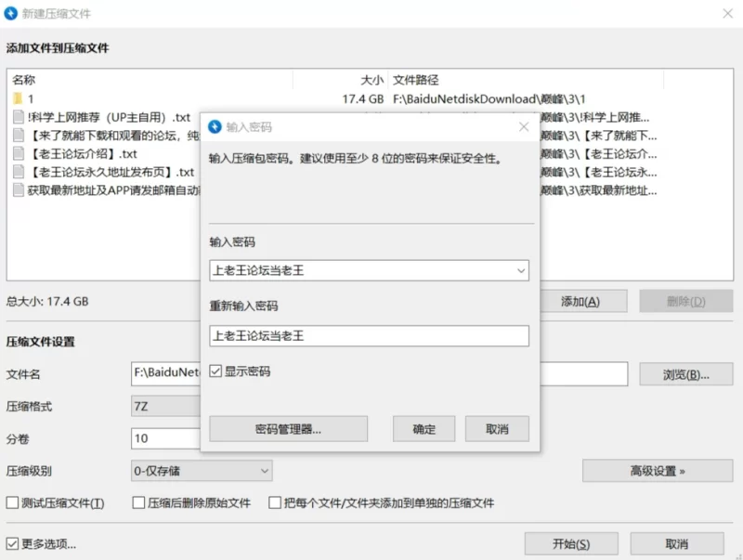Viewport: 743px width, 560px height.
Task: Close the 输入密码 password dialog
Action: (524, 126)
